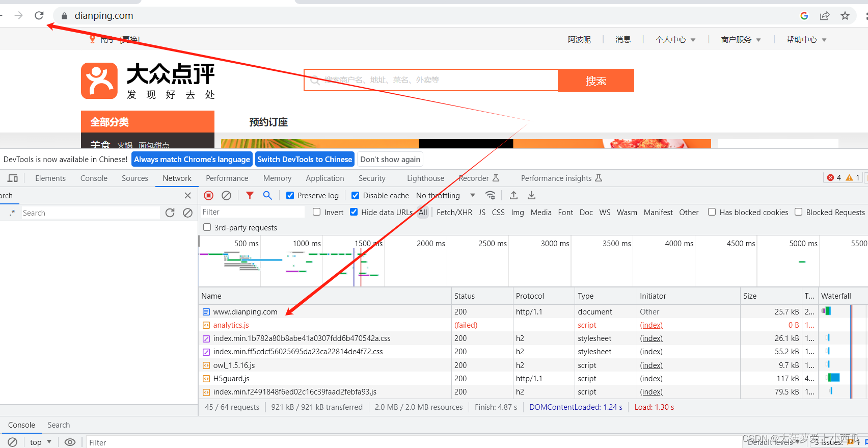Uncheck Hide data URLs

click(x=354, y=212)
